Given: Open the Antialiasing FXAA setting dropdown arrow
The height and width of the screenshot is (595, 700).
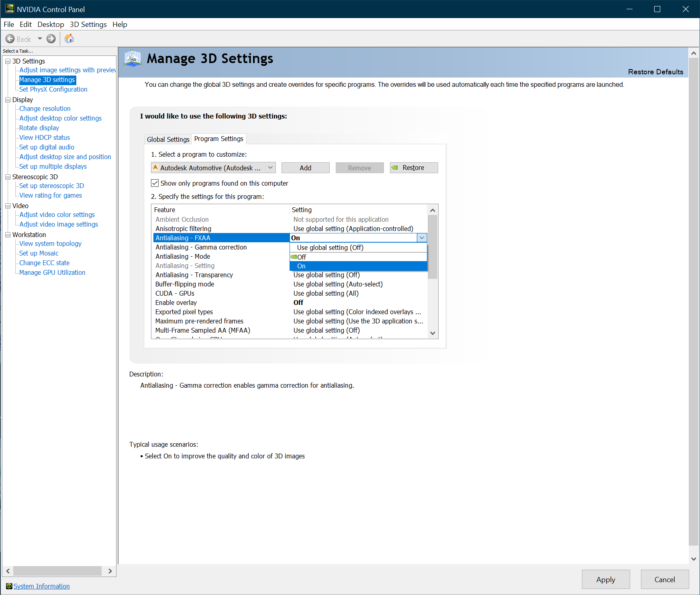Looking at the screenshot, I should tap(422, 238).
